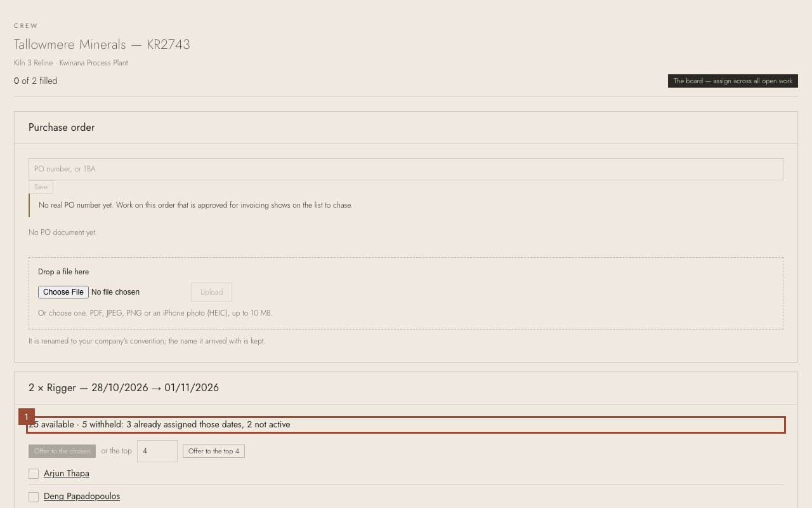Tick the checkbox for Deng Papadopoulos
The width and height of the screenshot is (812, 508).
coord(34,497)
